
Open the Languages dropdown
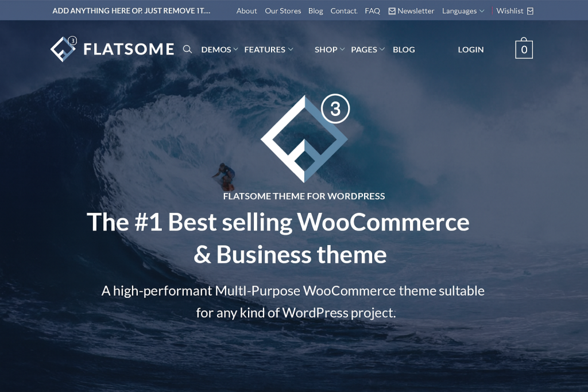[x=463, y=11]
